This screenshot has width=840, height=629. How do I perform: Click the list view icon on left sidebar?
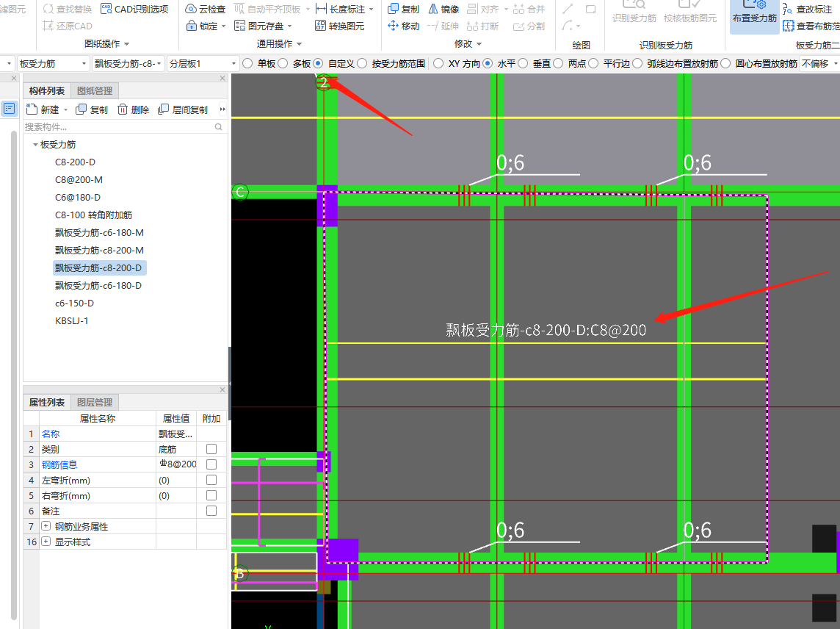click(9, 108)
